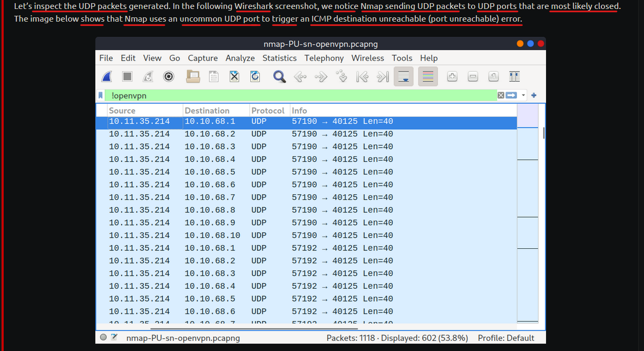Clear the display filter
This screenshot has height=351, width=644.
point(501,95)
